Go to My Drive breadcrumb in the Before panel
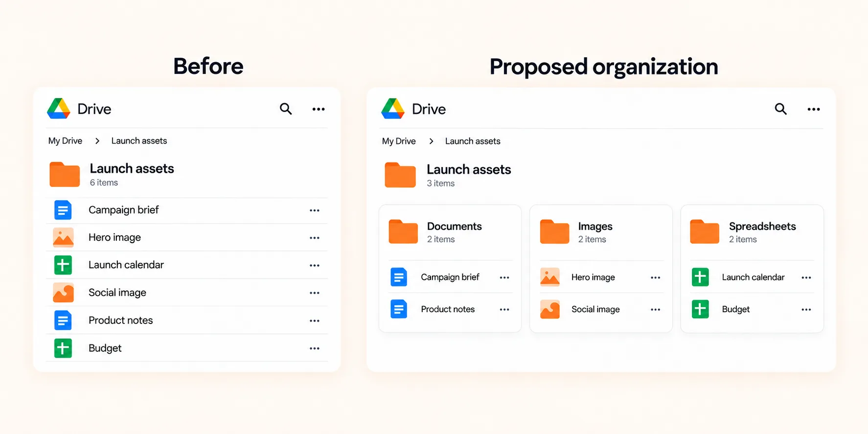This screenshot has height=434, width=868. tap(65, 141)
